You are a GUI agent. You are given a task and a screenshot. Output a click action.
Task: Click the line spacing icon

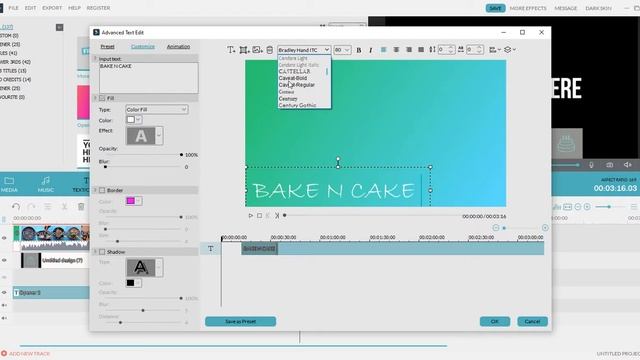click(x=432, y=49)
